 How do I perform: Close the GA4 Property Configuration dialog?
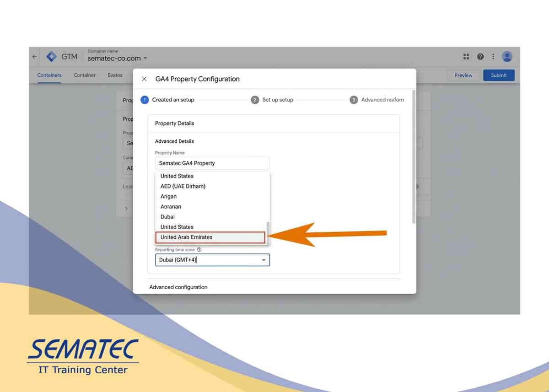click(x=144, y=79)
